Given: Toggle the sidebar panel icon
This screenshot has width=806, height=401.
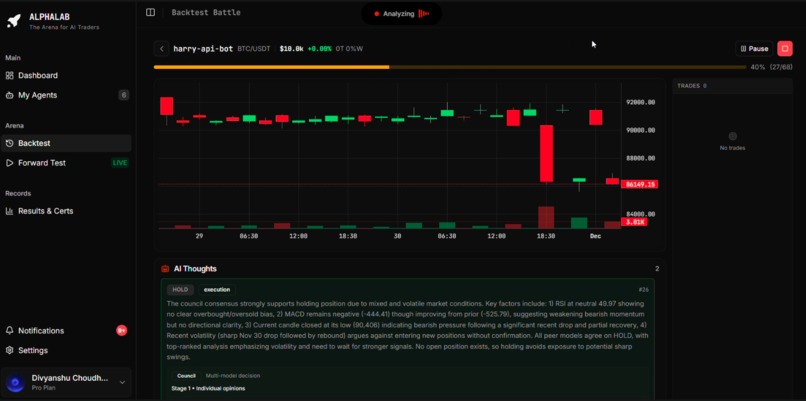Looking at the screenshot, I should pos(150,12).
